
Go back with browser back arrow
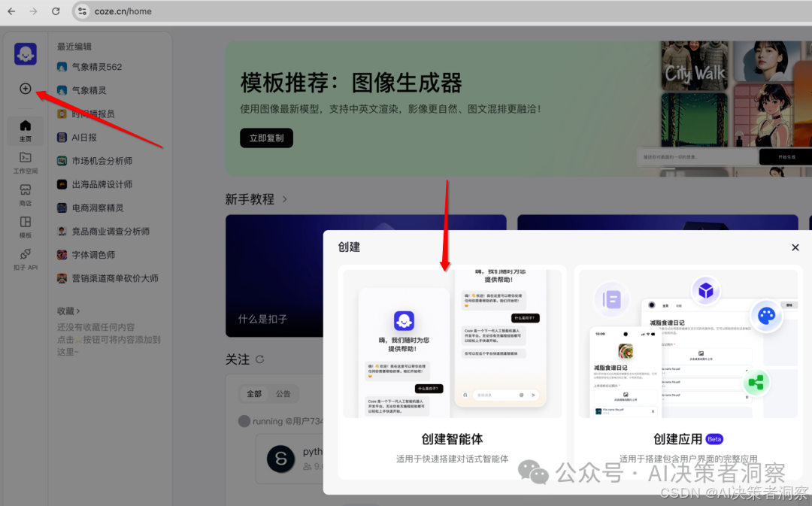click(x=11, y=11)
